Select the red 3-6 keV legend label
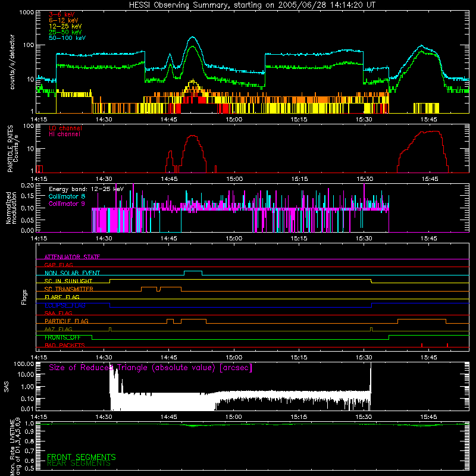 [x=62, y=14]
